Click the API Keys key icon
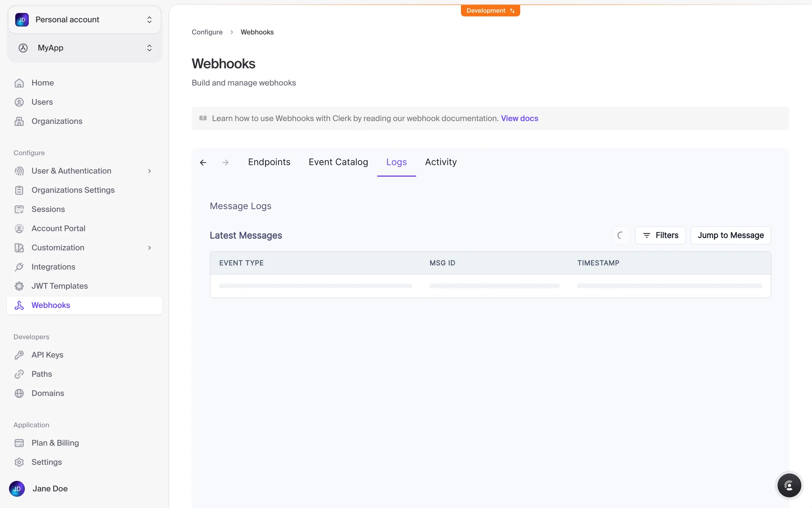This screenshot has width=812, height=508. tap(19, 355)
